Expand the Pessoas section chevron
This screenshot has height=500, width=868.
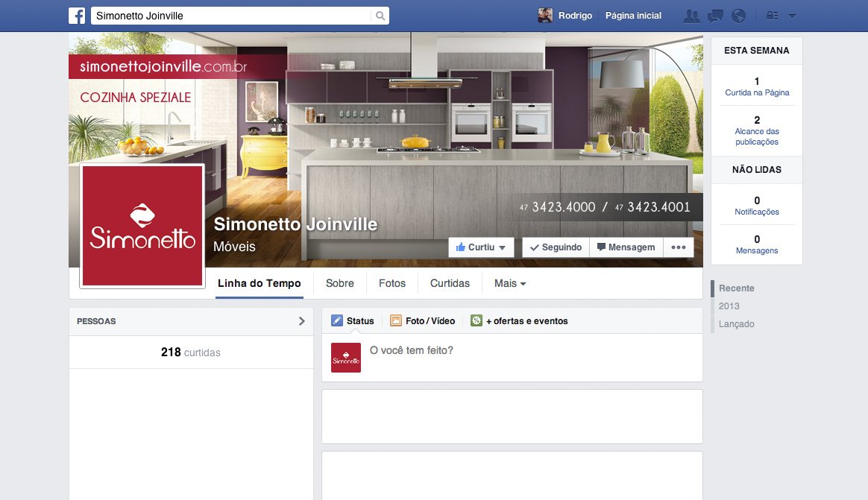click(301, 321)
